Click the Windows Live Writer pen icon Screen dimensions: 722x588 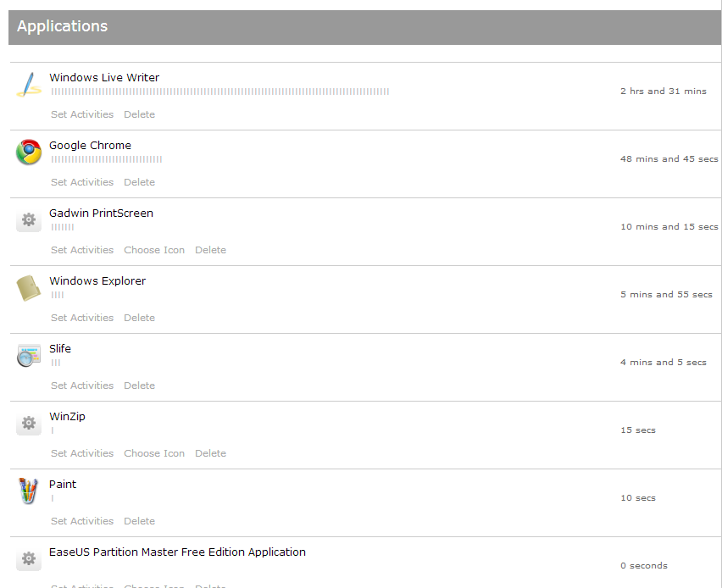(29, 85)
